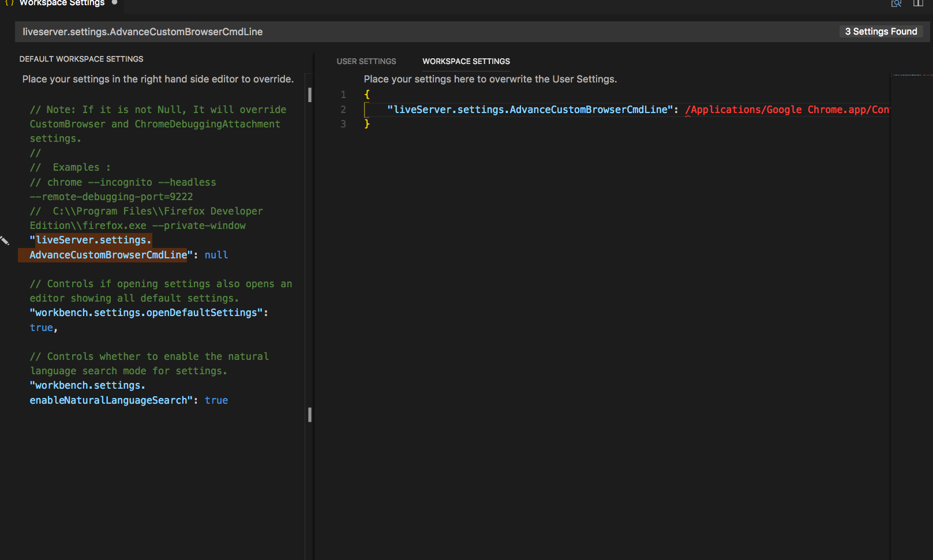Select the WORKSPACE SETTINGS tab
Screen dimensions: 933x560
(x=466, y=61)
